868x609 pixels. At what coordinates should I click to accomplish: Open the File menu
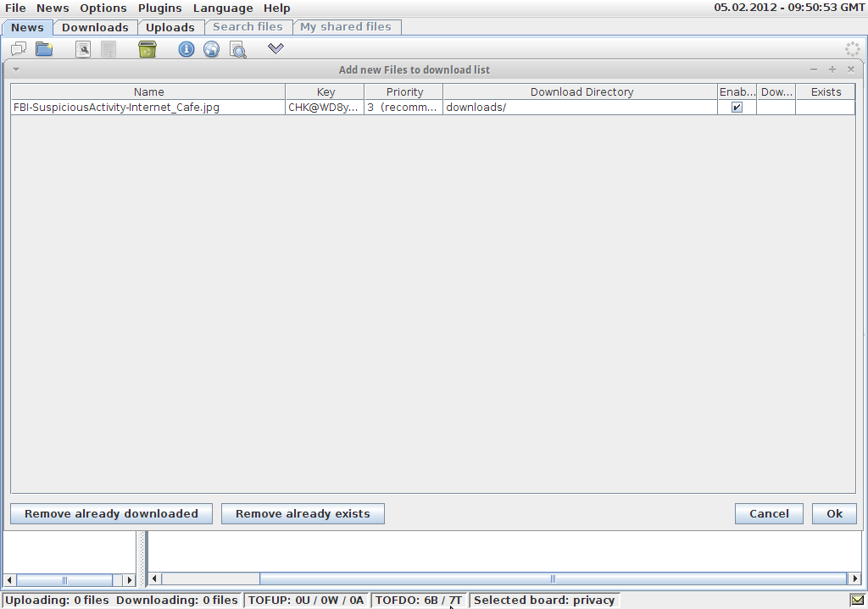point(15,8)
